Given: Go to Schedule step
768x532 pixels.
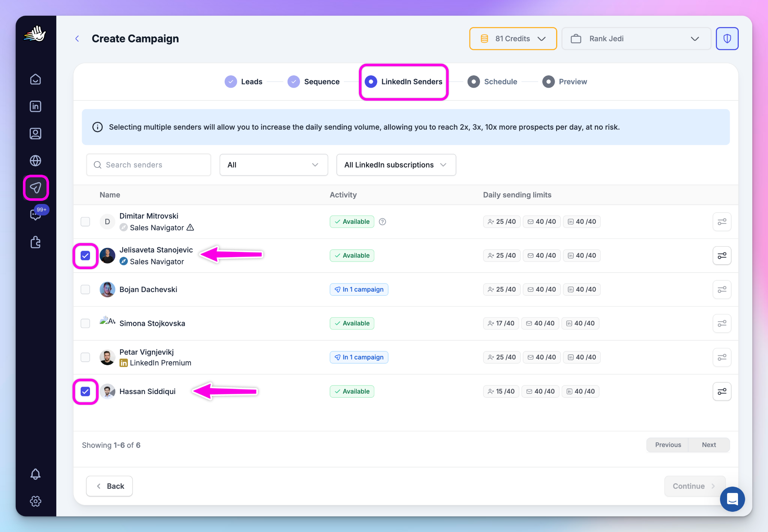Looking at the screenshot, I should [492, 82].
